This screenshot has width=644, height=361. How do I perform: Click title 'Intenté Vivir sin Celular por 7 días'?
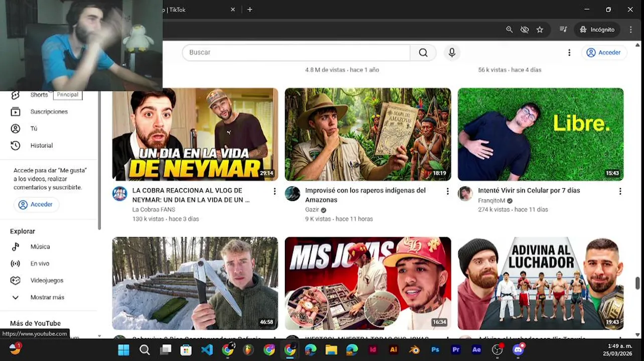coord(529,191)
